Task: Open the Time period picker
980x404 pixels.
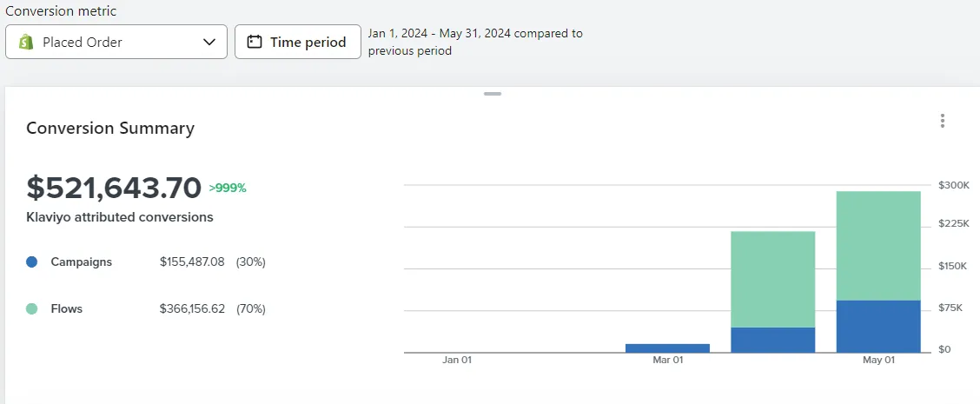Action: (x=298, y=42)
